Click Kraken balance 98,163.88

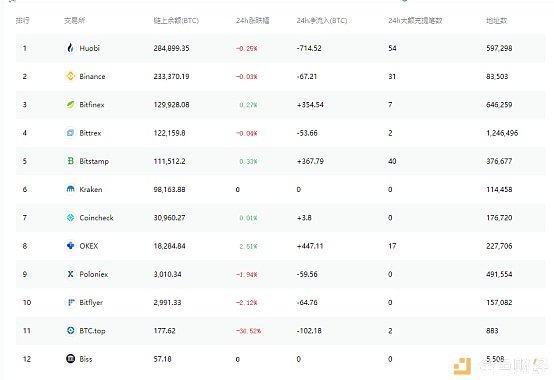(169, 190)
